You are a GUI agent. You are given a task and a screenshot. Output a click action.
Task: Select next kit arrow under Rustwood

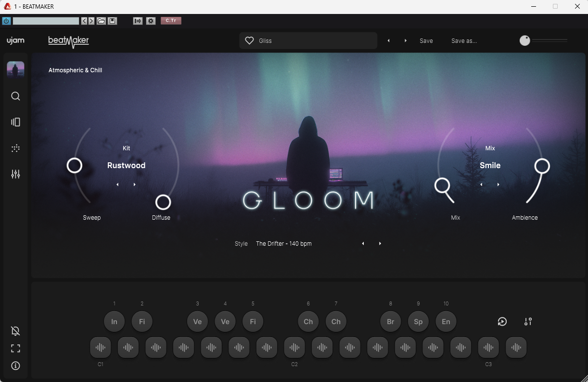tap(134, 184)
